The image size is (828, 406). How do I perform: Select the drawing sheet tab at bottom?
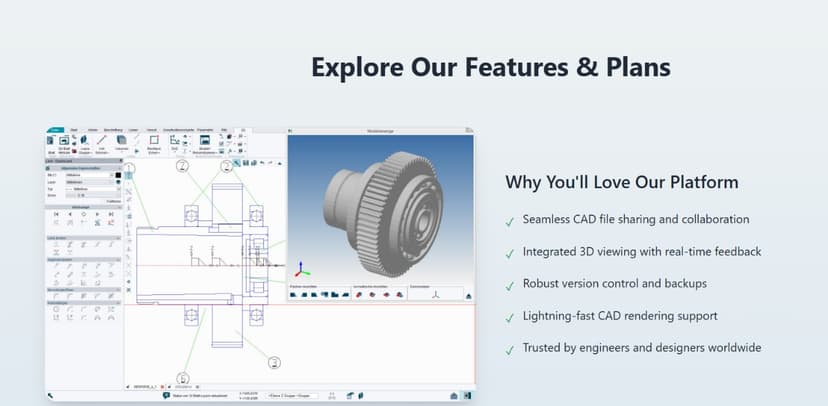click(148, 387)
